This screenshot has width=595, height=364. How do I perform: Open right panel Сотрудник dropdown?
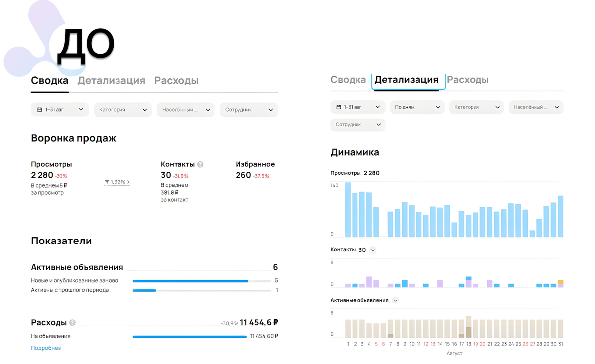click(x=358, y=125)
